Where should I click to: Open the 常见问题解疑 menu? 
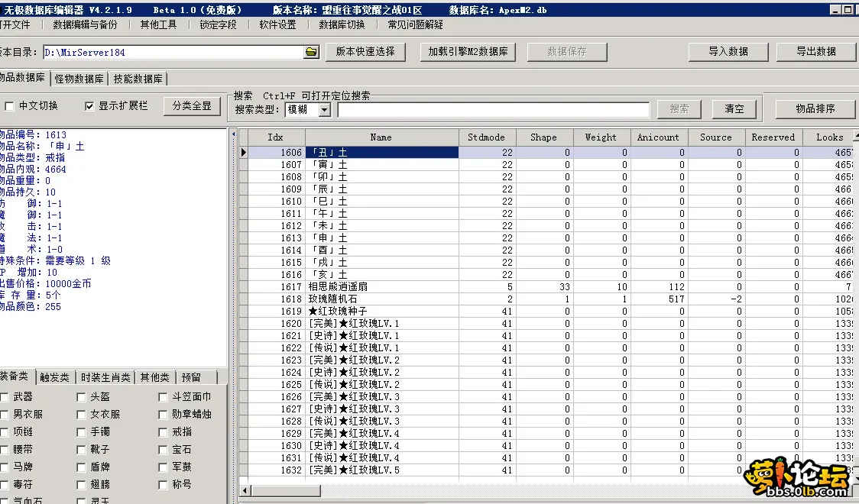[x=415, y=24]
